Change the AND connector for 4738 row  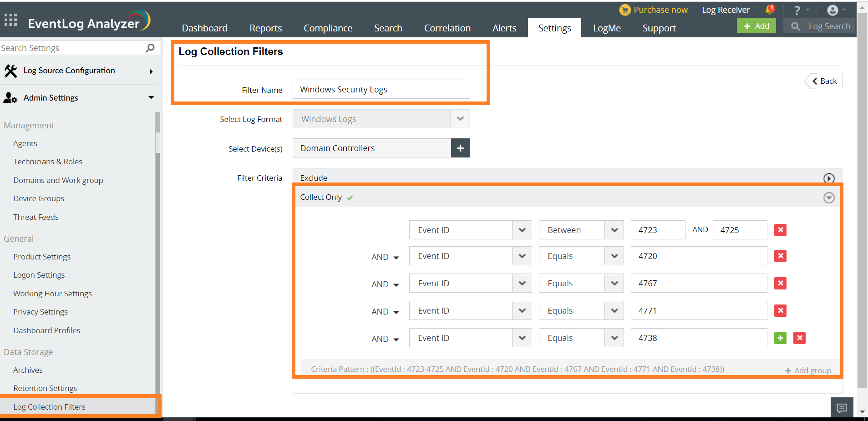385,339
